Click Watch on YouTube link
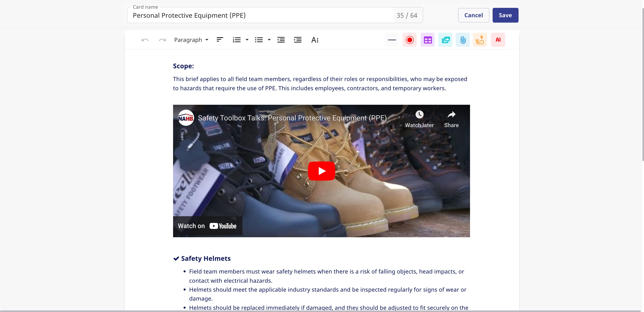The height and width of the screenshot is (312, 644). tap(207, 226)
